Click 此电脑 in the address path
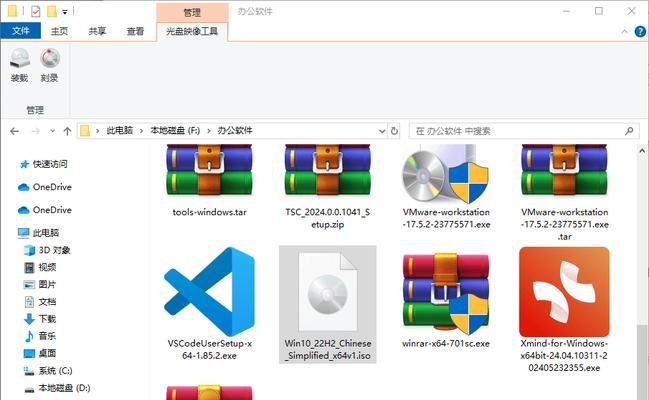This screenshot has width=649, height=400. click(x=120, y=131)
